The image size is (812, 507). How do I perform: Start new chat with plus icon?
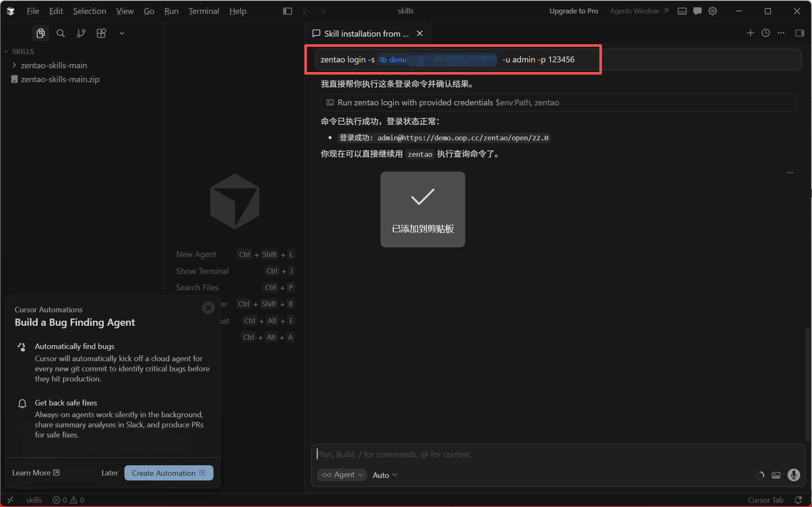click(750, 33)
